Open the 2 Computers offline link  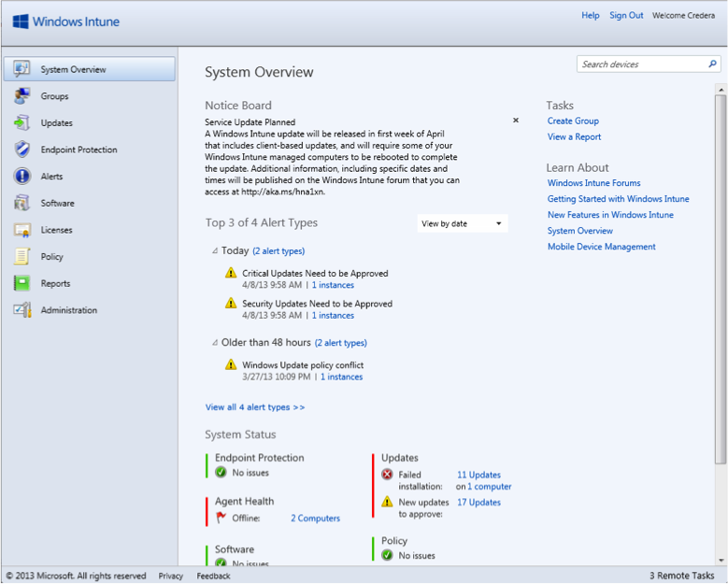(x=315, y=518)
